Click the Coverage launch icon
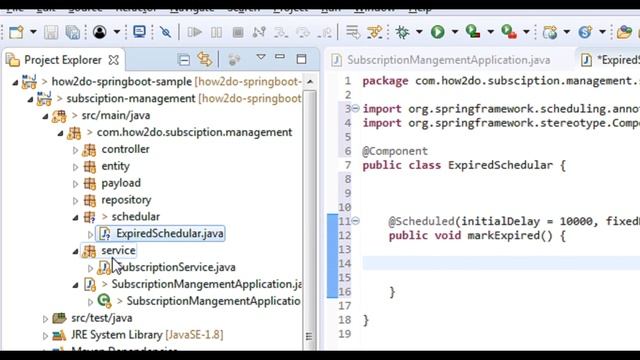 473,32
